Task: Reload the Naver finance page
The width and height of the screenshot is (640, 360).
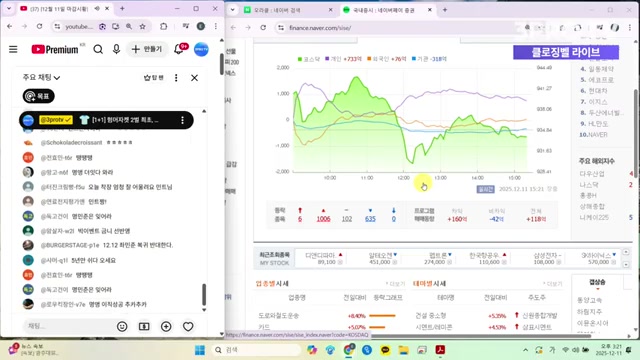Action: click(263, 27)
